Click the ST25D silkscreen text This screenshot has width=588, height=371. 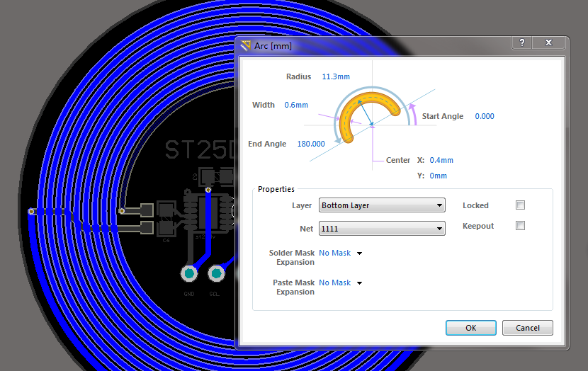pos(200,149)
